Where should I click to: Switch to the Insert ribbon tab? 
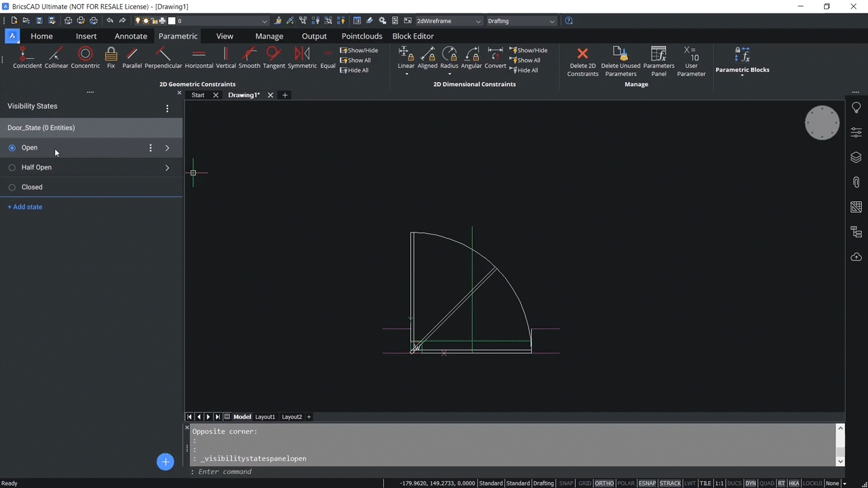pos(86,36)
